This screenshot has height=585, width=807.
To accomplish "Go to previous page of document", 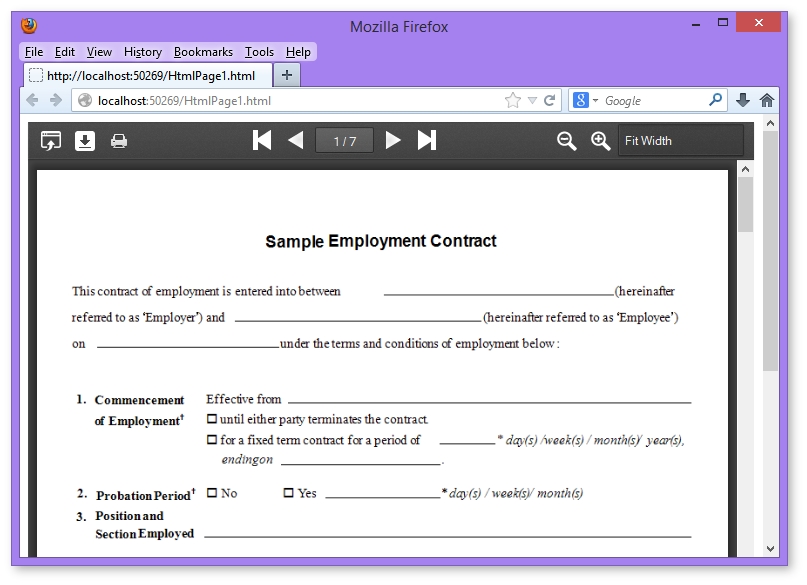I will pyautogui.click(x=295, y=140).
